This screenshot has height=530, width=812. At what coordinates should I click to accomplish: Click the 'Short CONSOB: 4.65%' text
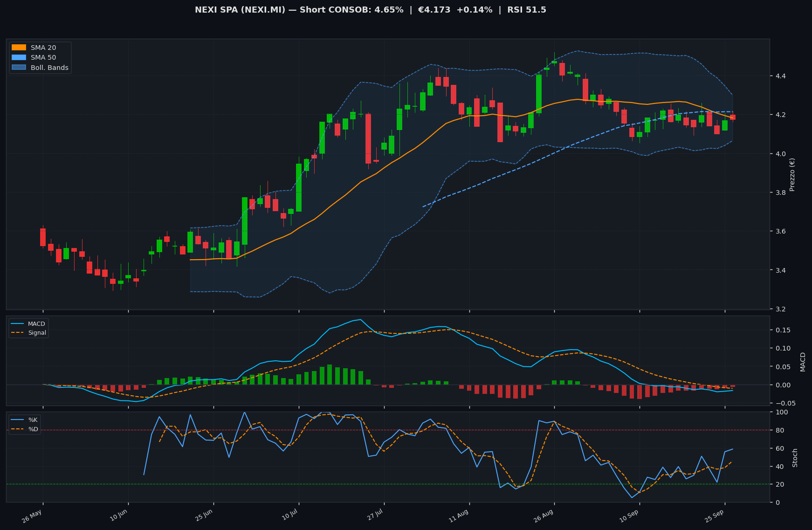pyautogui.click(x=351, y=10)
